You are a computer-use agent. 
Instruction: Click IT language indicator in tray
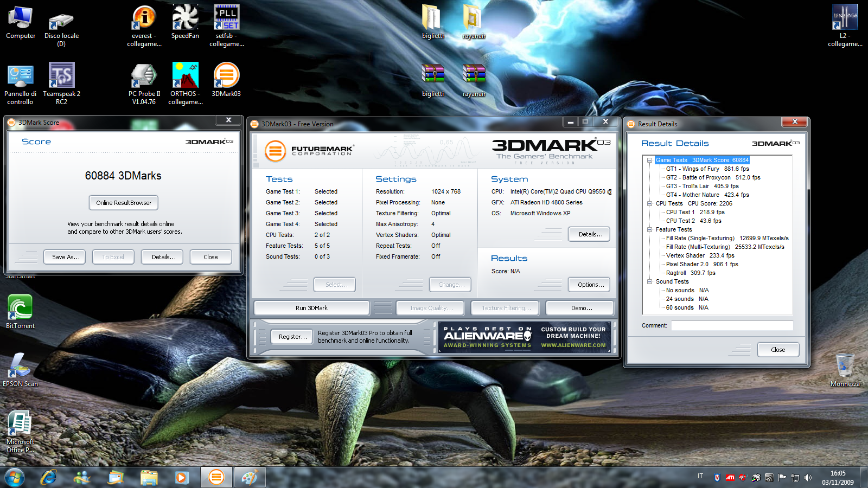coord(700,476)
